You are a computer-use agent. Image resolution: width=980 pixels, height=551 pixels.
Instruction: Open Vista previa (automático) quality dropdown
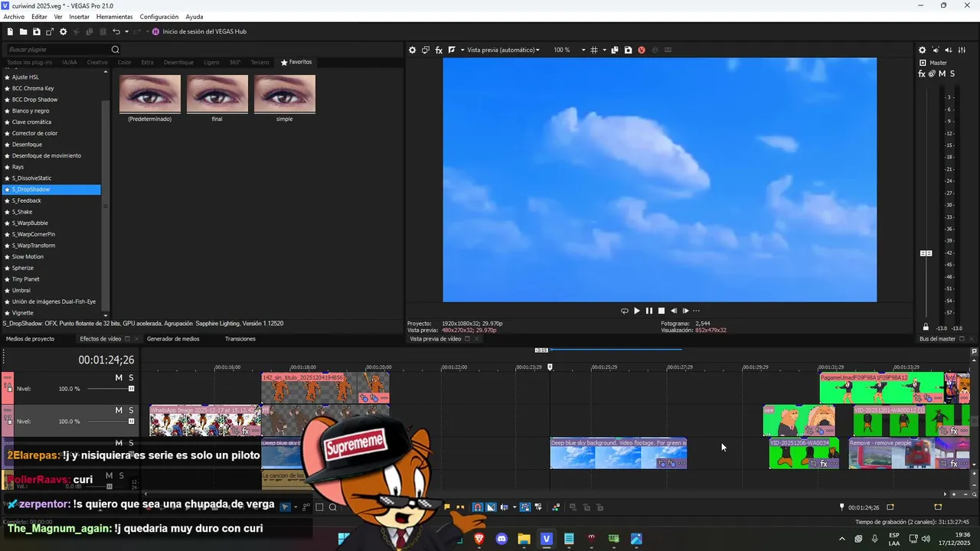503,50
